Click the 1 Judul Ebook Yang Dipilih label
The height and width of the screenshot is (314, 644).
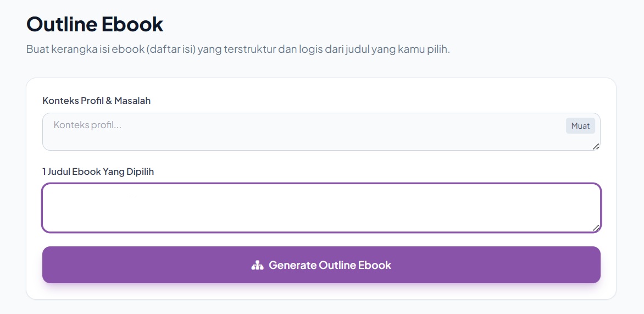coord(98,172)
